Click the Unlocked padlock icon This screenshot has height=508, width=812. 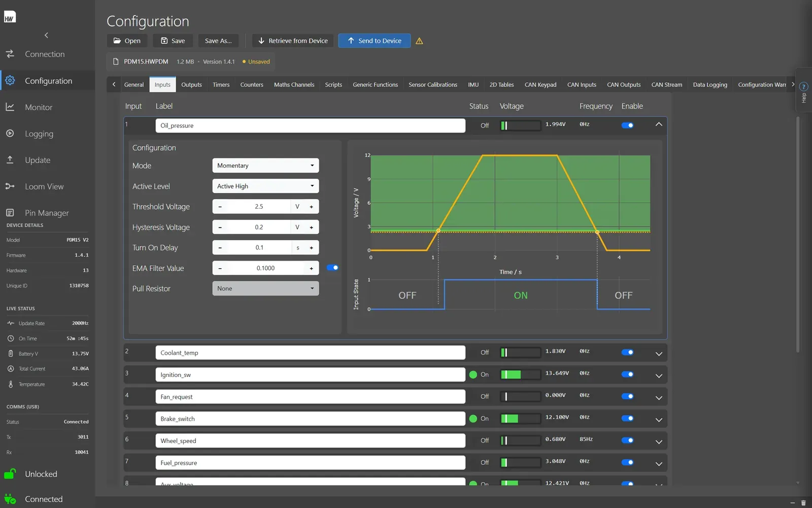click(x=10, y=474)
